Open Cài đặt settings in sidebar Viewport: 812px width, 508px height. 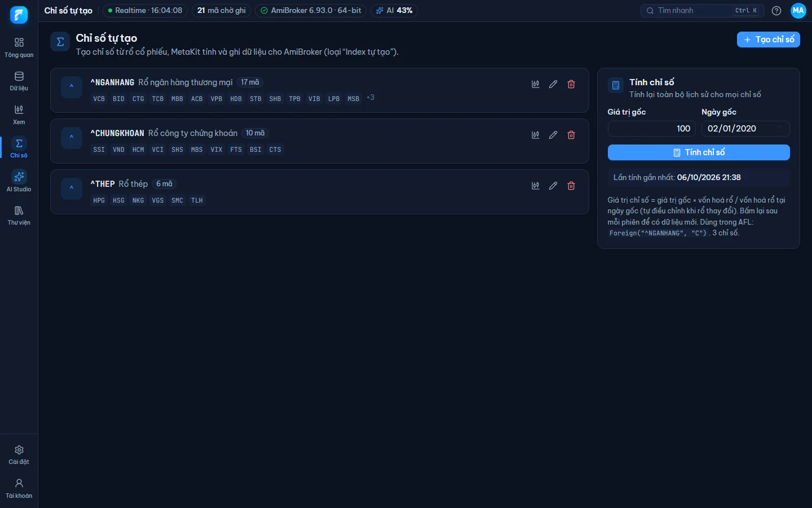[19, 454]
